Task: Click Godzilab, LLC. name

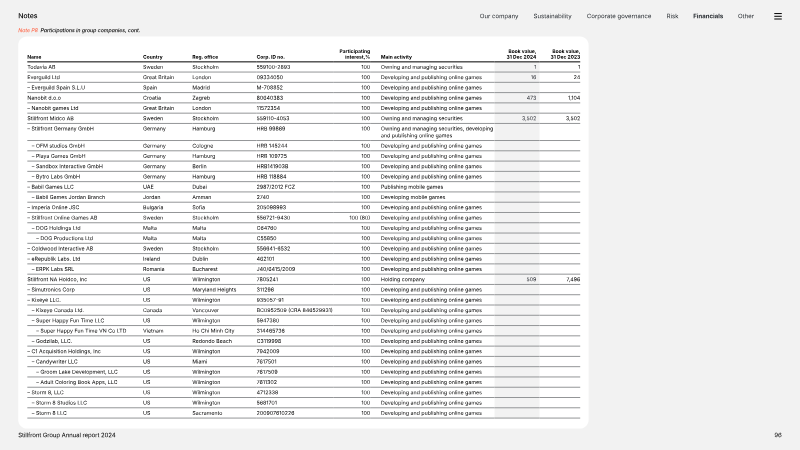Action: coord(52,341)
